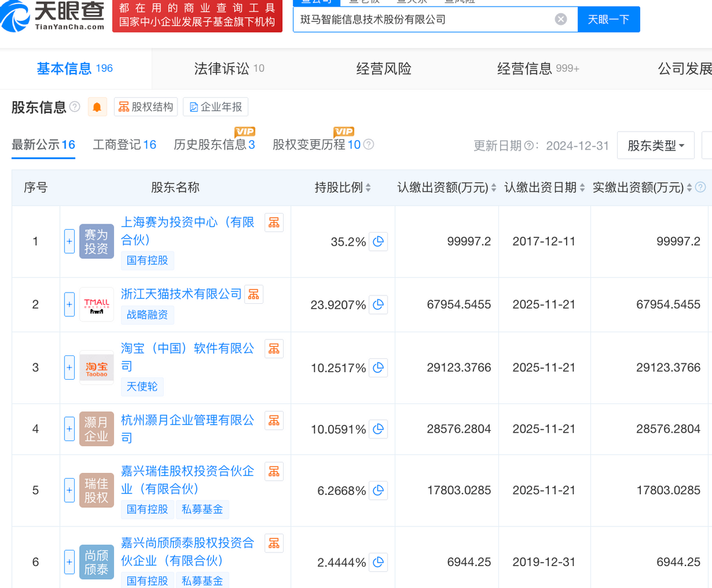Switch to 工商登记 sub-tab

pos(124,145)
